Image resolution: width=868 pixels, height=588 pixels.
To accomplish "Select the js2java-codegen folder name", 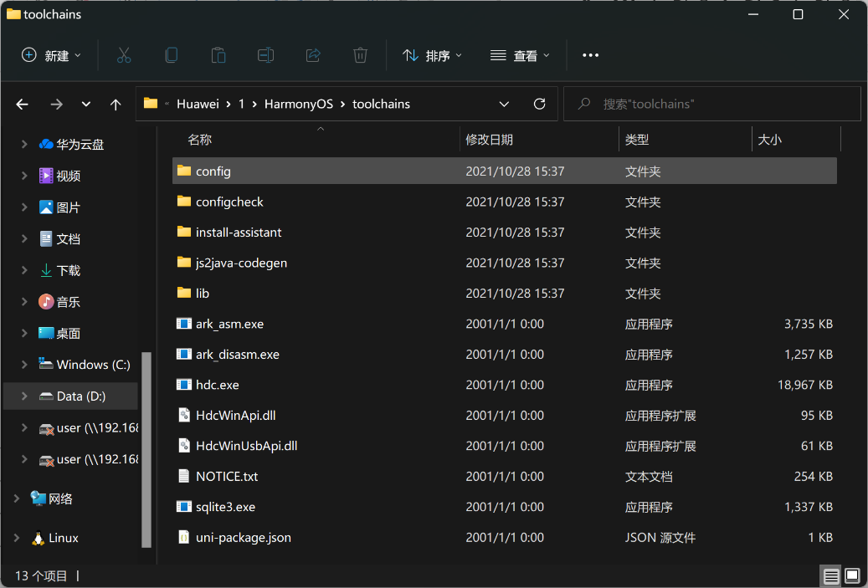I will 241,263.
